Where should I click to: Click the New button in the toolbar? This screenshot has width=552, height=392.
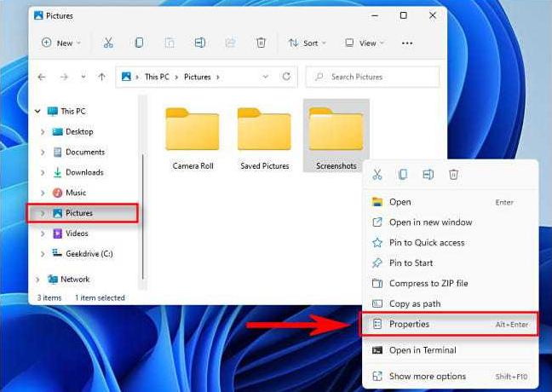pyautogui.click(x=61, y=43)
